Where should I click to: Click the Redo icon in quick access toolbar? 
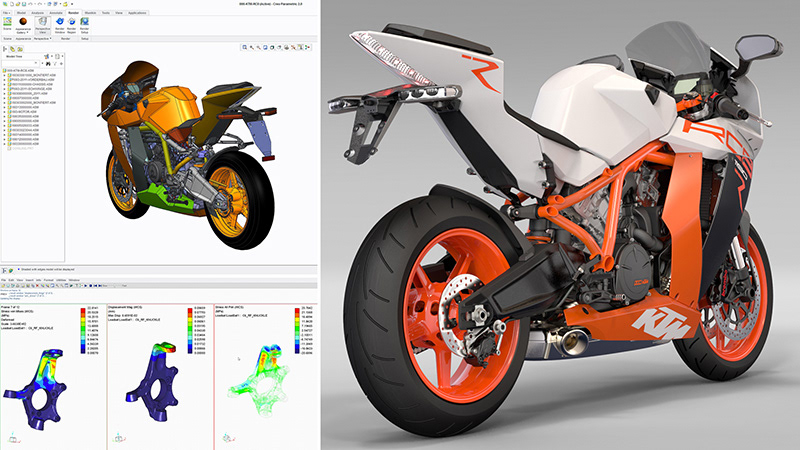tap(40, 4)
